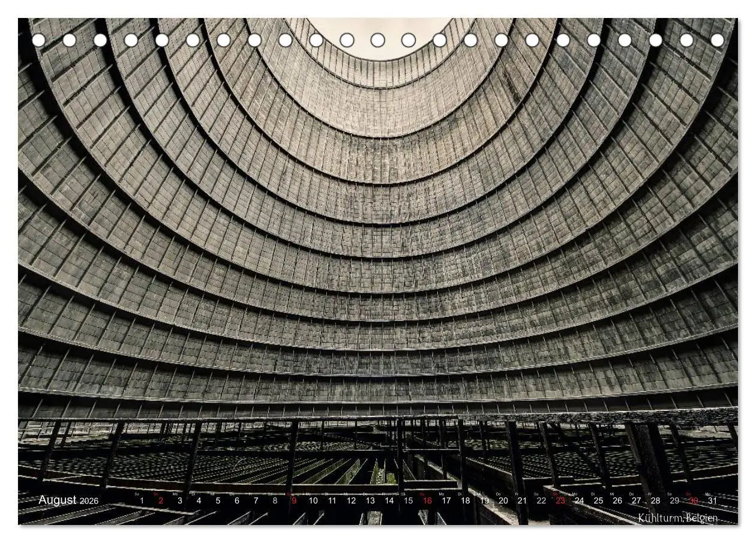Select date 4 in the calendar strip
The width and height of the screenshot is (756, 543).
199,500
